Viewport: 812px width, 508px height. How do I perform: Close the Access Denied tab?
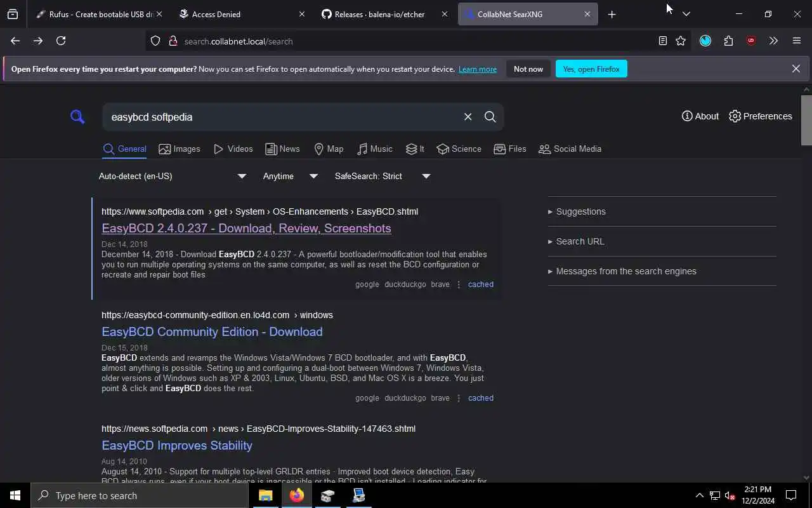pos(302,14)
